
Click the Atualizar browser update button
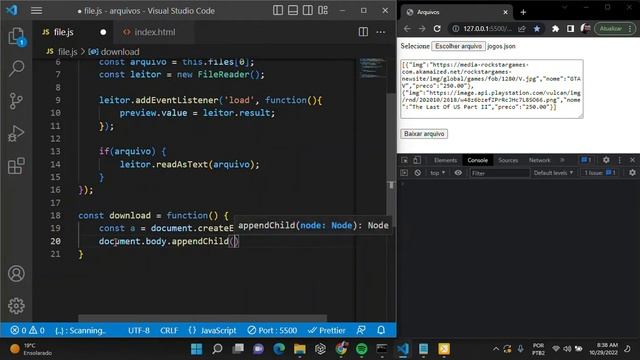click(x=615, y=29)
